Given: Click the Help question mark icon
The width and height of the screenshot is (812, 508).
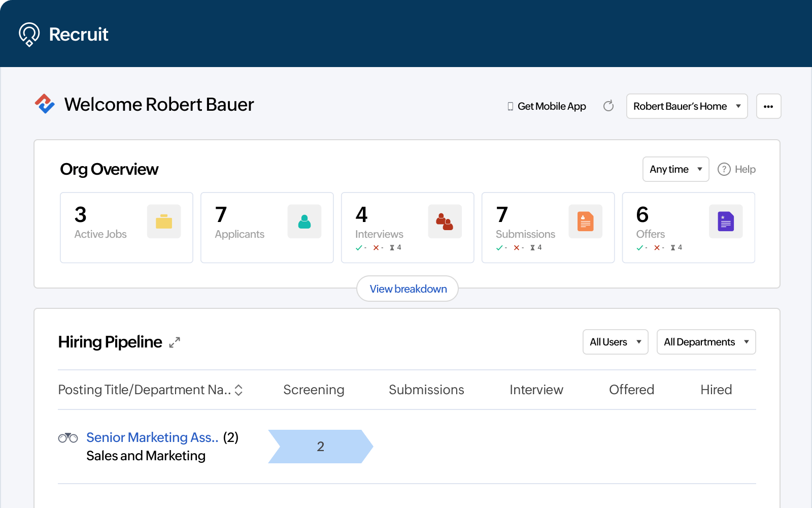Looking at the screenshot, I should 724,169.
